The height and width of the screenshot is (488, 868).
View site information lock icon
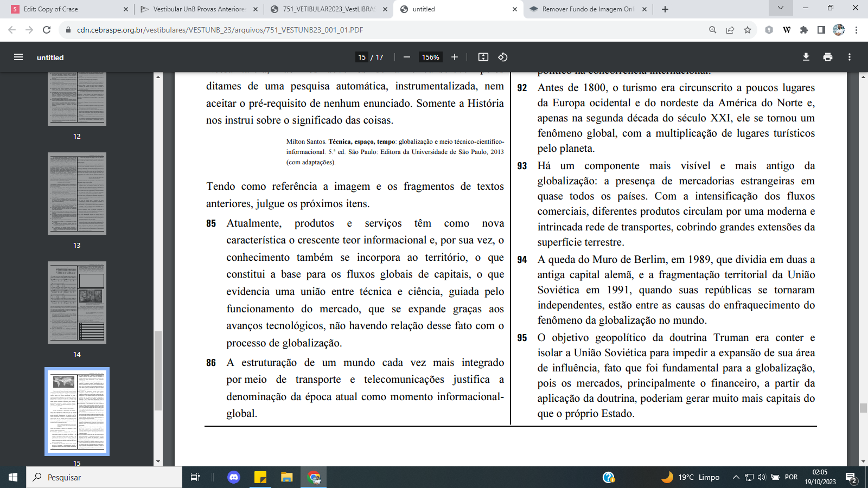68,30
